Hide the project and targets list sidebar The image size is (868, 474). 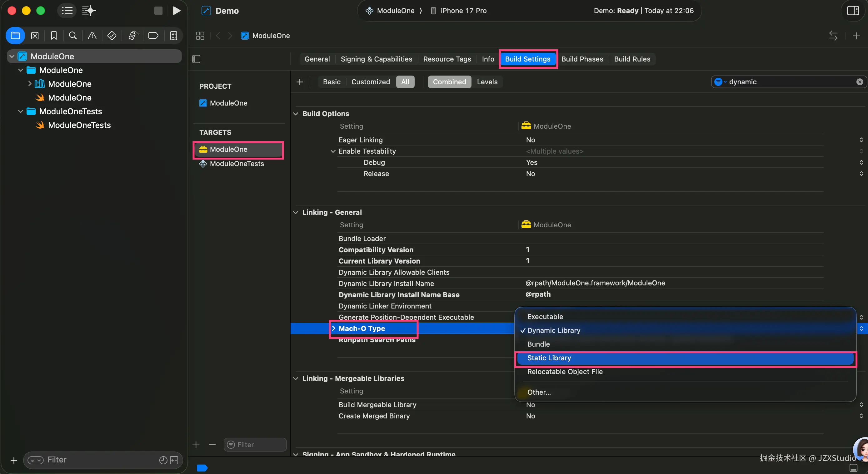click(197, 59)
